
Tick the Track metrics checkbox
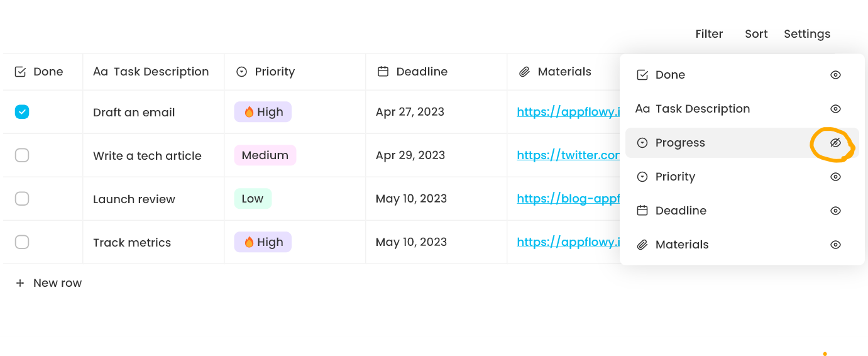[x=22, y=242]
